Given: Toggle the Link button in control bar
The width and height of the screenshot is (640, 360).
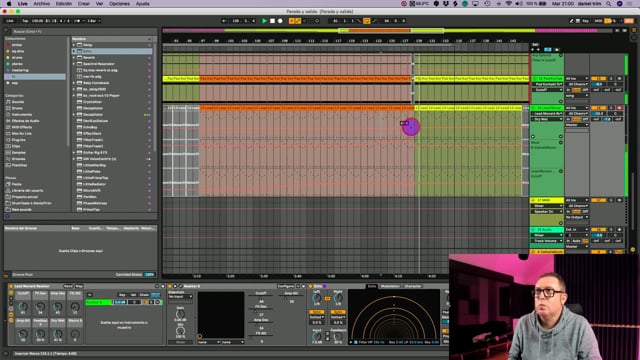Looking at the screenshot, I should pyautogui.click(x=10, y=21).
